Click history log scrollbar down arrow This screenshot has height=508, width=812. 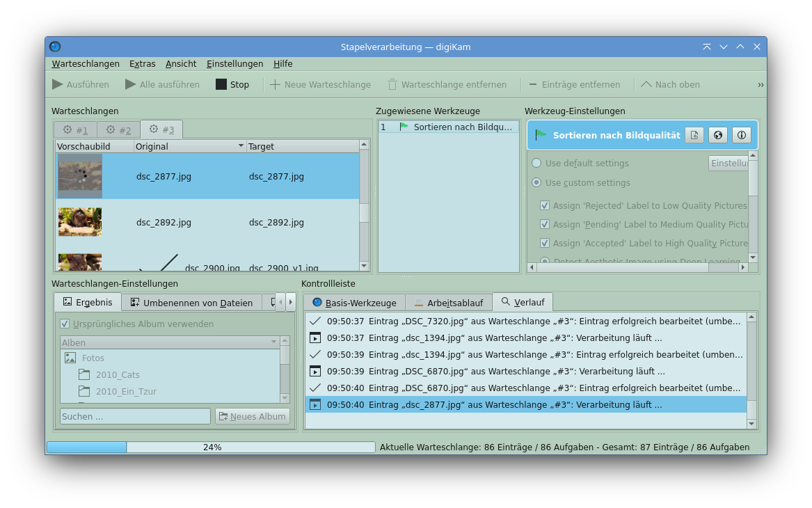tap(752, 424)
